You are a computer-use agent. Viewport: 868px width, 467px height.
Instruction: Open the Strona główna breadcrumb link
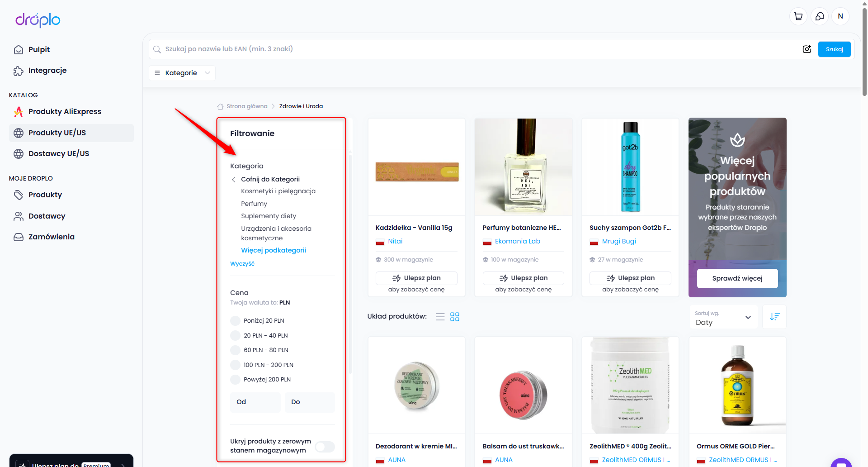pos(247,106)
